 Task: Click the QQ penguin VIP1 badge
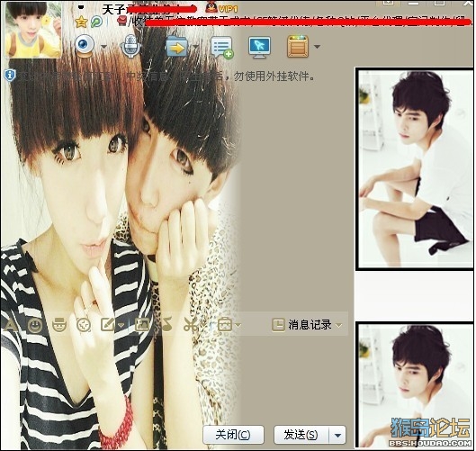click(221, 8)
